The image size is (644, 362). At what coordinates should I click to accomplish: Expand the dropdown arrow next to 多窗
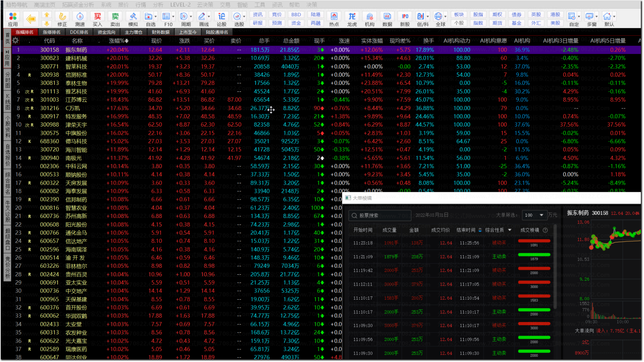click(x=597, y=16)
